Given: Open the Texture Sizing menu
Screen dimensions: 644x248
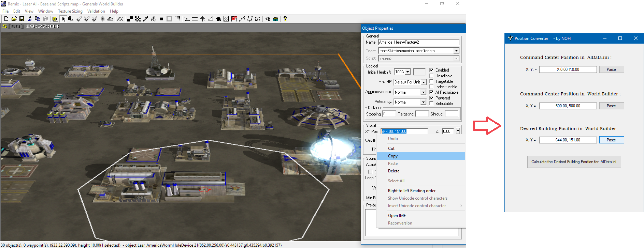Looking at the screenshot, I should tap(70, 11).
